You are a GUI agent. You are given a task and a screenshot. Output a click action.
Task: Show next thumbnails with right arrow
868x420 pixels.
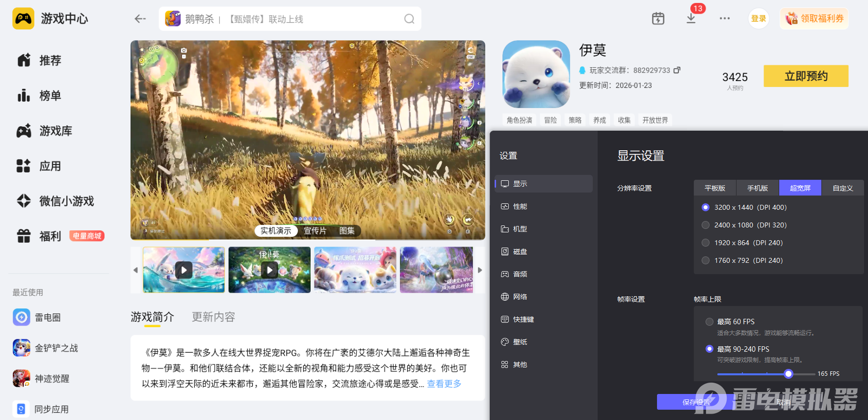click(480, 270)
